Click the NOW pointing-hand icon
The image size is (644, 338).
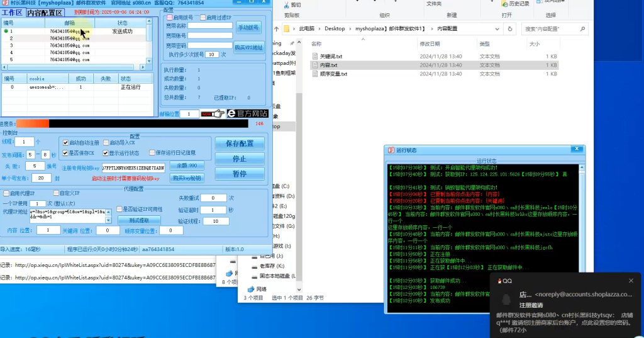(x=212, y=114)
